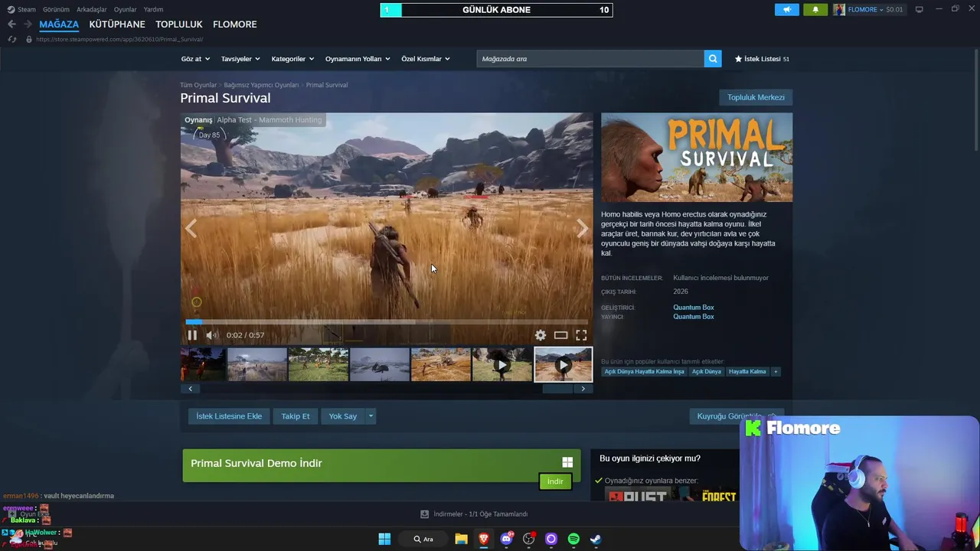Open the KÜTÜPHANE tab
This screenshot has height=551, width=980.
tap(117, 24)
